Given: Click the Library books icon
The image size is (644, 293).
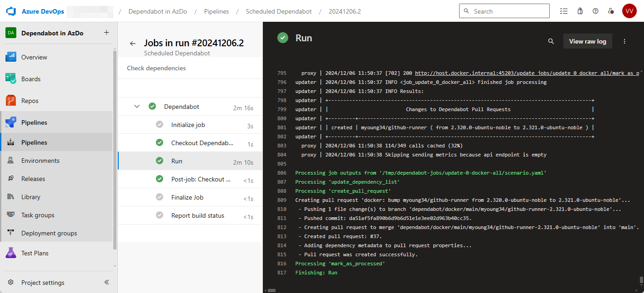Looking at the screenshot, I should [x=11, y=197].
